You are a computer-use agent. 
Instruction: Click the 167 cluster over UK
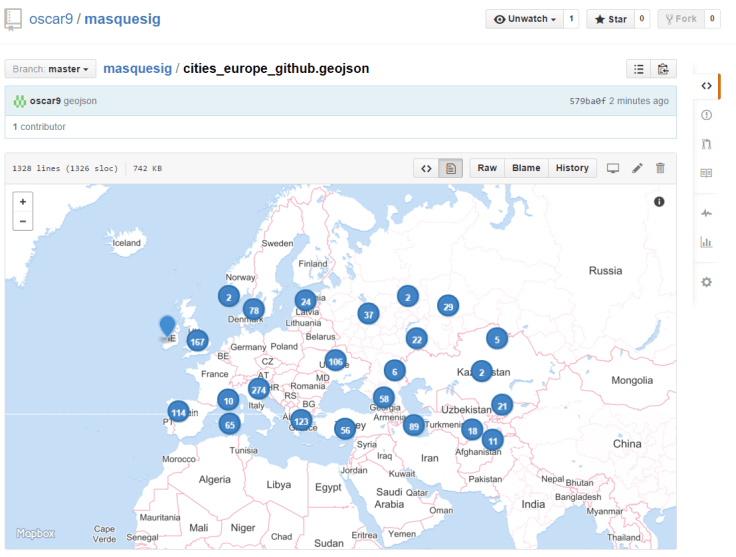pyautogui.click(x=197, y=342)
